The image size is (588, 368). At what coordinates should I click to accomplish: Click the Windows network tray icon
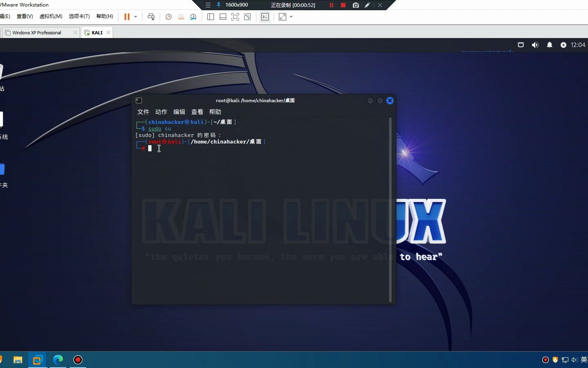pos(565,360)
